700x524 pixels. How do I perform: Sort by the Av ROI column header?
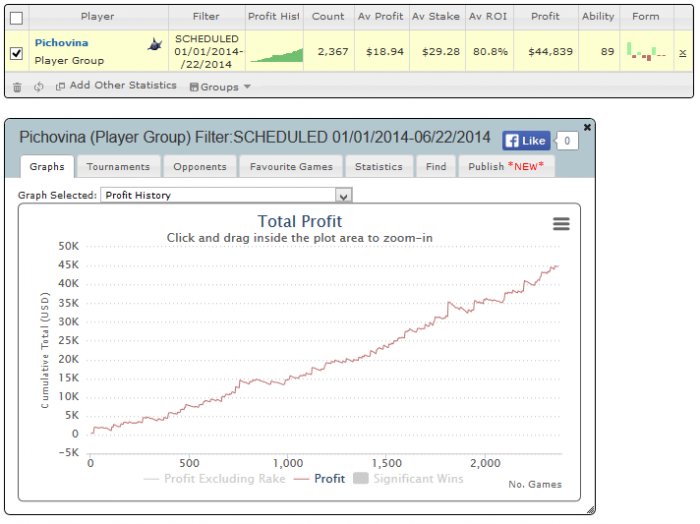tap(488, 17)
